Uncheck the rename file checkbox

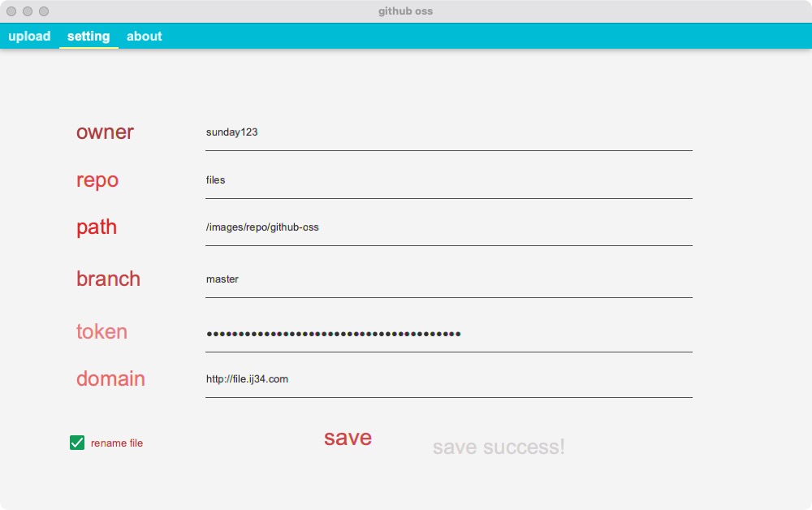[x=77, y=443]
